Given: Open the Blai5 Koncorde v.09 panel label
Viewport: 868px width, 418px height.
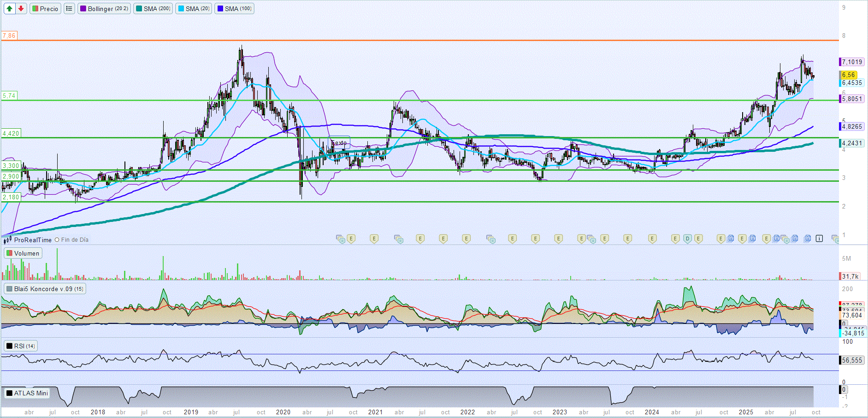Looking at the screenshot, I should click(x=44, y=289).
